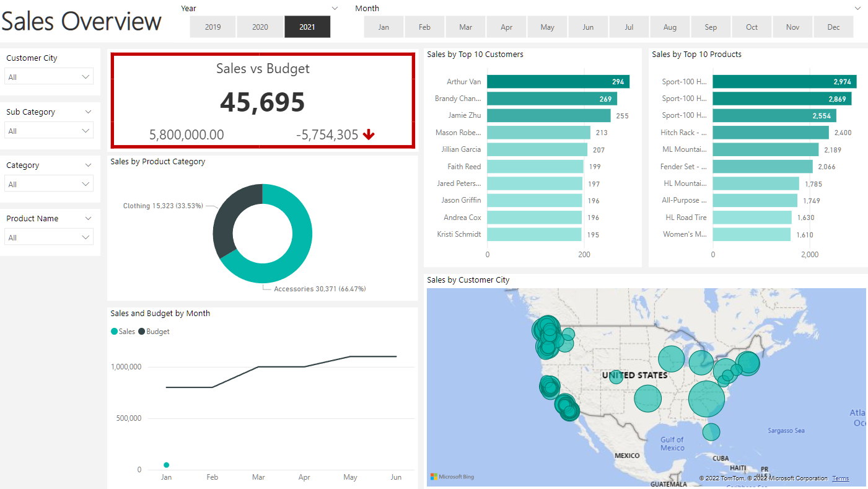Select the Women's M product bar
The height and width of the screenshot is (489, 868).
pos(752,234)
